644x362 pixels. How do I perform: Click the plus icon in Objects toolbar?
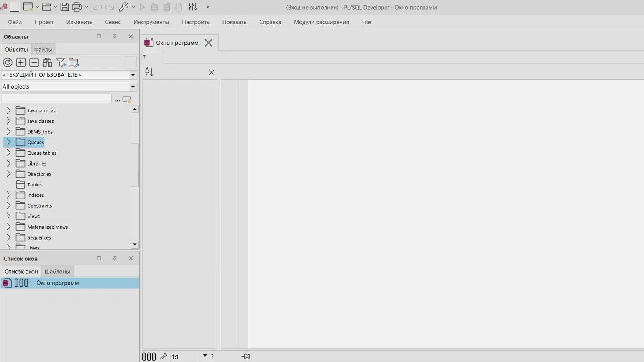[21, 63]
